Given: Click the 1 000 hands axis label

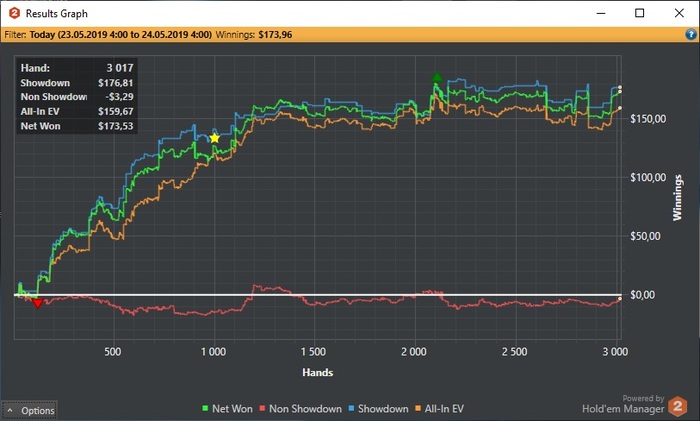Looking at the screenshot, I should pyautogui.click(x=213, y=352).
